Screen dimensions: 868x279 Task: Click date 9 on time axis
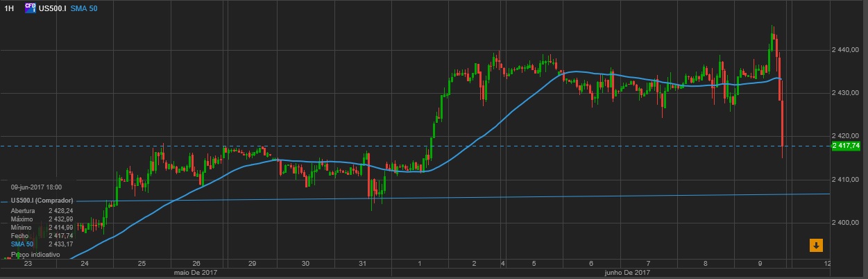pos(760,264)
